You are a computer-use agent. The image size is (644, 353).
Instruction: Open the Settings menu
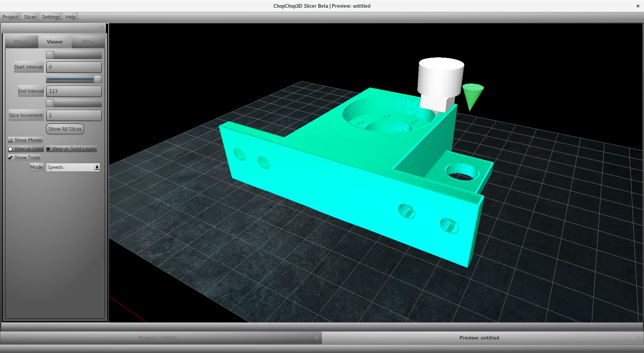[51, 17]
